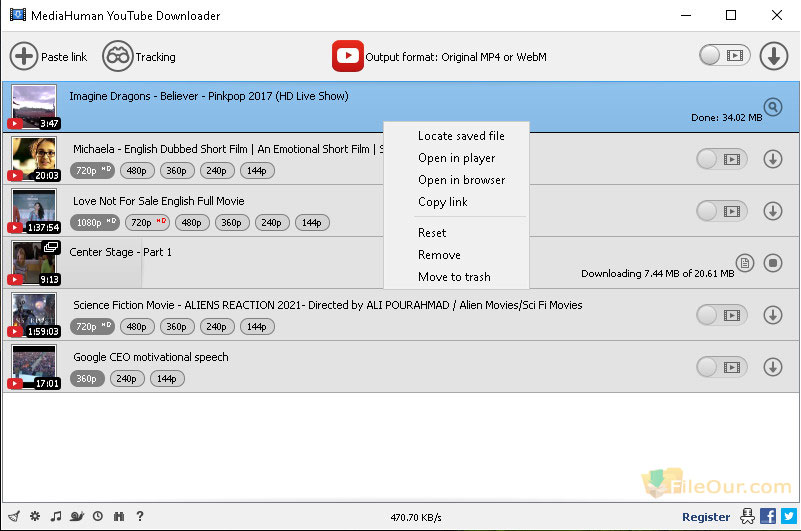Start all downloads with top-right arrow button
The height and width of the screenshot is (531, 801).
[x=773, y=56]
